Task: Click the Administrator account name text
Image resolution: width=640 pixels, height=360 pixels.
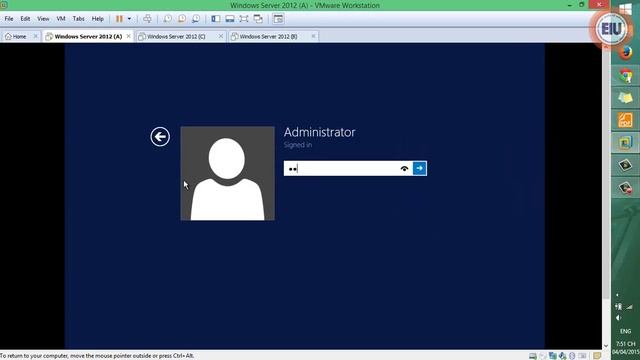Action: pos(320,132)
